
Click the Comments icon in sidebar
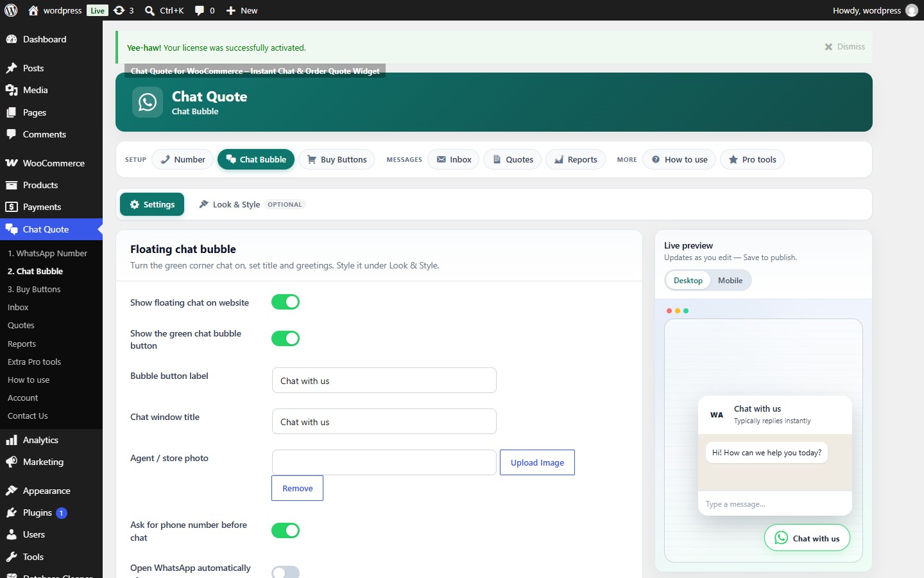[12, 134]
